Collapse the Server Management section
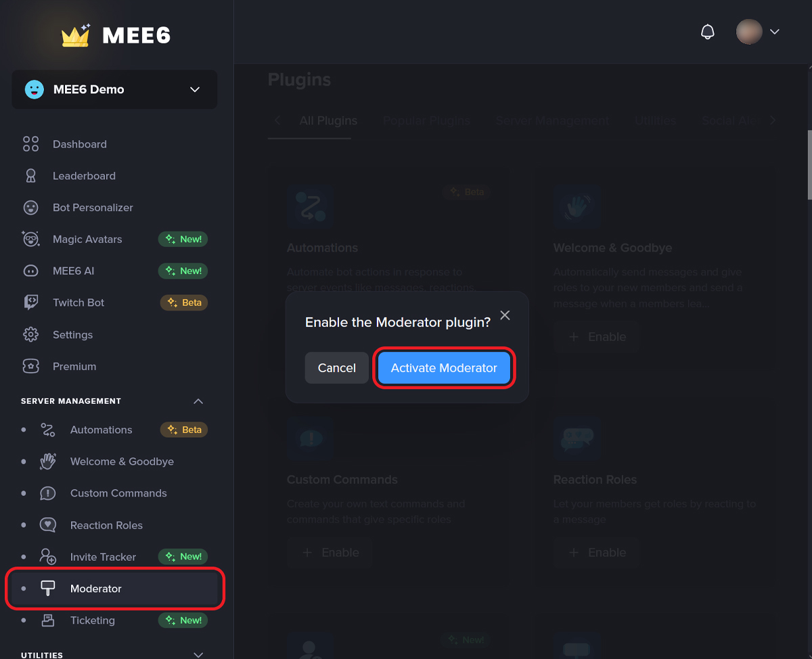The image size is (812, 659). [x=198, y=401]
